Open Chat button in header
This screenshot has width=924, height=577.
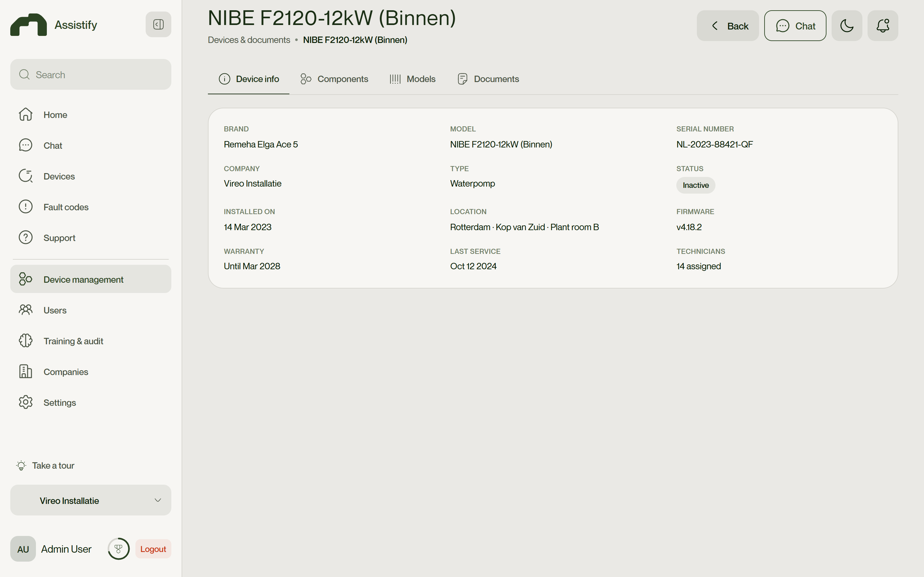point(795,26)
